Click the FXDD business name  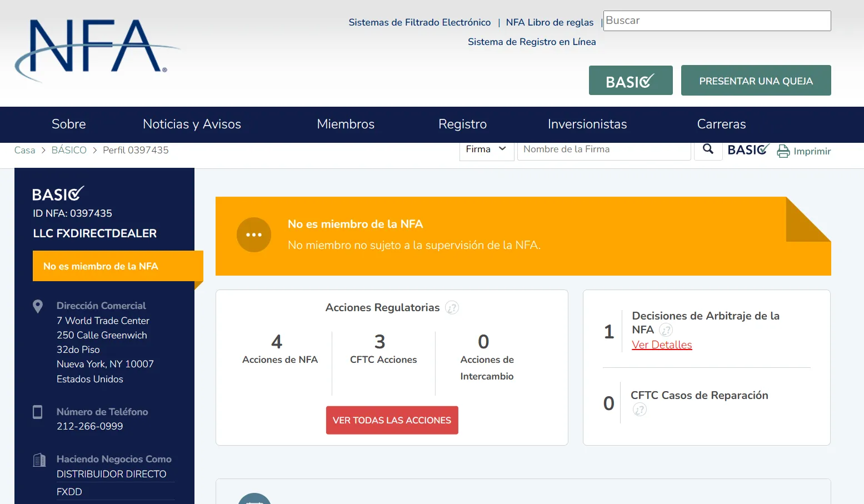click(69, 492)
